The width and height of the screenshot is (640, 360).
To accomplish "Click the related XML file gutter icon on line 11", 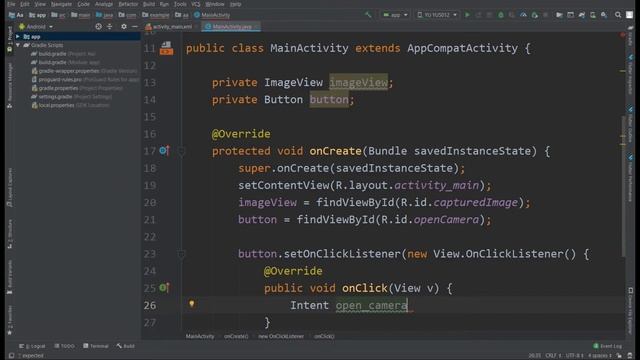I will (x=166, y=48).
